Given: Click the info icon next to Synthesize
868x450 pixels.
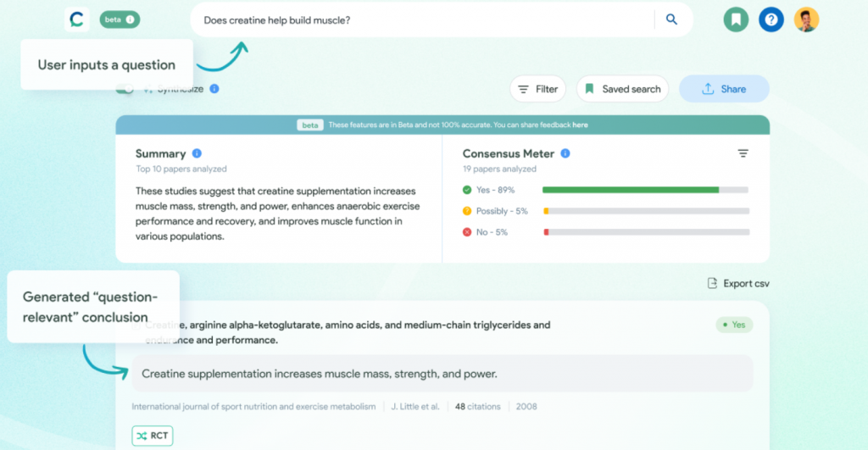Looking at the screenshot, I should pos(214,88).
